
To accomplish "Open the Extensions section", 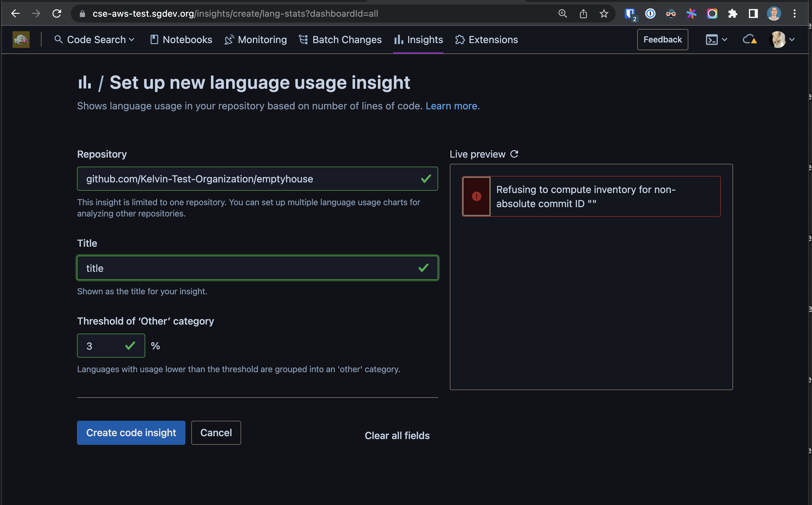I will pyautogui.click(x=487, y=40).
